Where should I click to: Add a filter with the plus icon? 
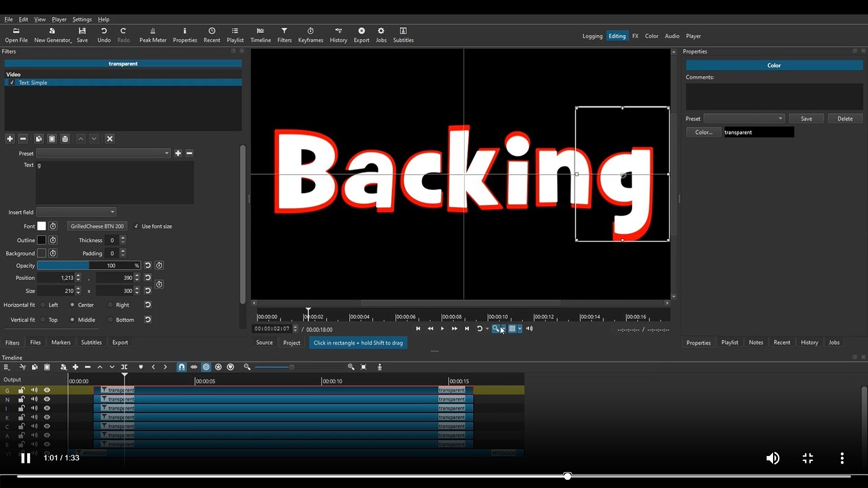9,138
